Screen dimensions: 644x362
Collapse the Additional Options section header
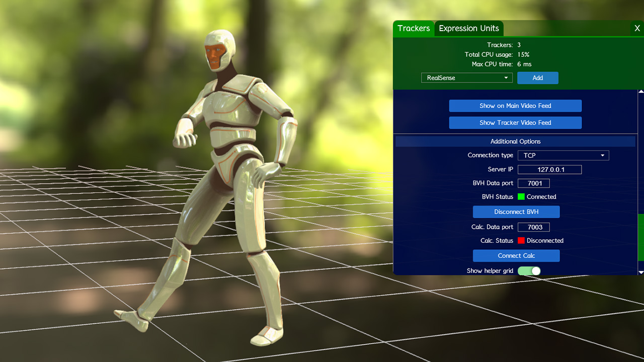515,141
